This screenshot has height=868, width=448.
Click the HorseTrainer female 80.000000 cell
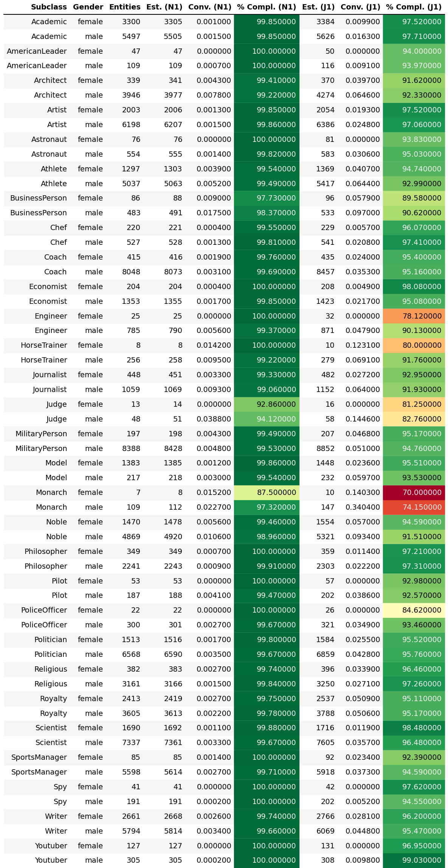414,345
